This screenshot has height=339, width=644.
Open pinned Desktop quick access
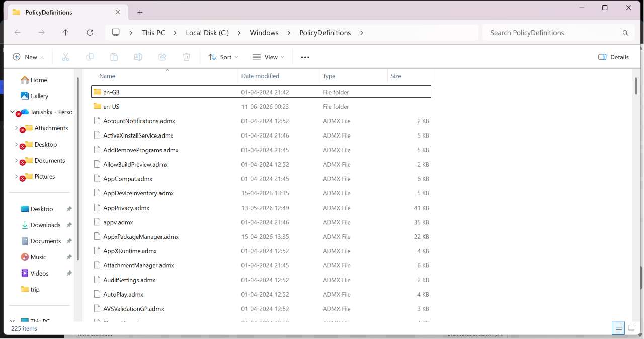pyautogui.click(x=41, y=209)
